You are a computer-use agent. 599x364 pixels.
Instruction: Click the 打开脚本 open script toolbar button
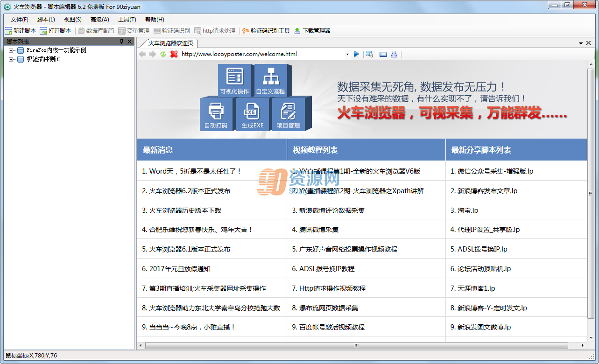(56, 31)
